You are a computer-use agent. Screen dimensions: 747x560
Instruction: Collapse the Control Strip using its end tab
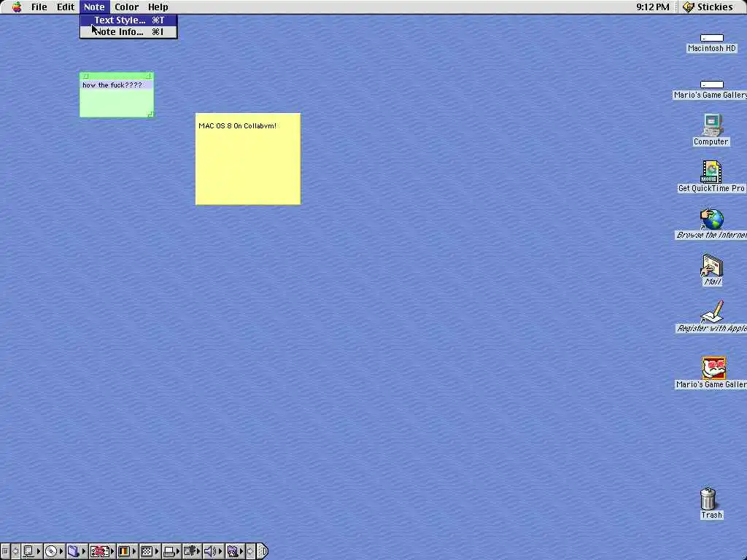[263, 551]
